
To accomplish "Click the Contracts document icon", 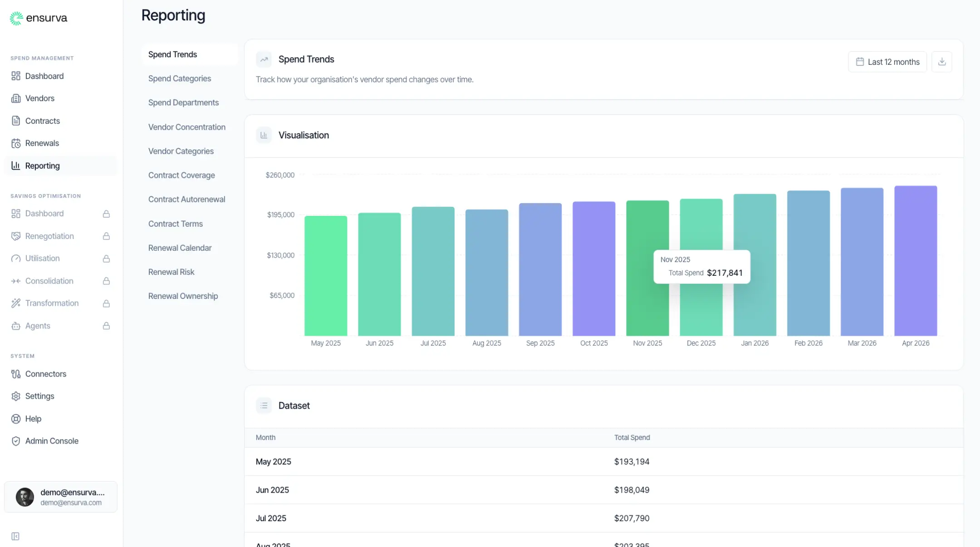I will 16,121.
